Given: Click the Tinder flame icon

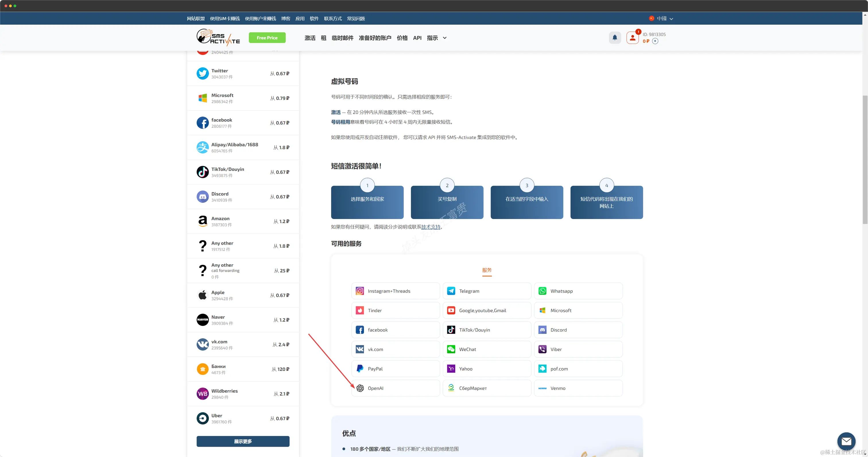Looking at the screenshot, I should 360,310.
